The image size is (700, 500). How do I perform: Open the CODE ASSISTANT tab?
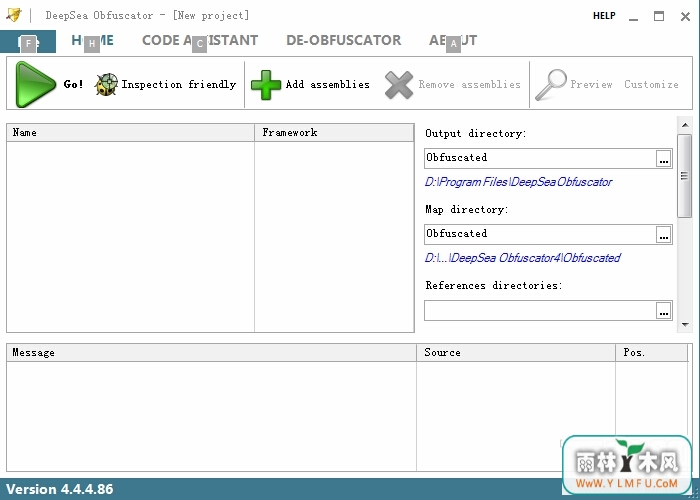point(200,41)
